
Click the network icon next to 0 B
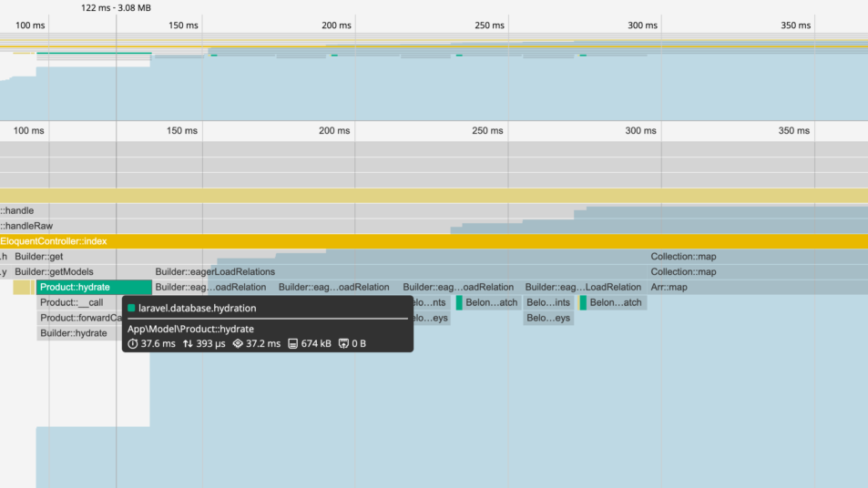click(x=343, y=344)
